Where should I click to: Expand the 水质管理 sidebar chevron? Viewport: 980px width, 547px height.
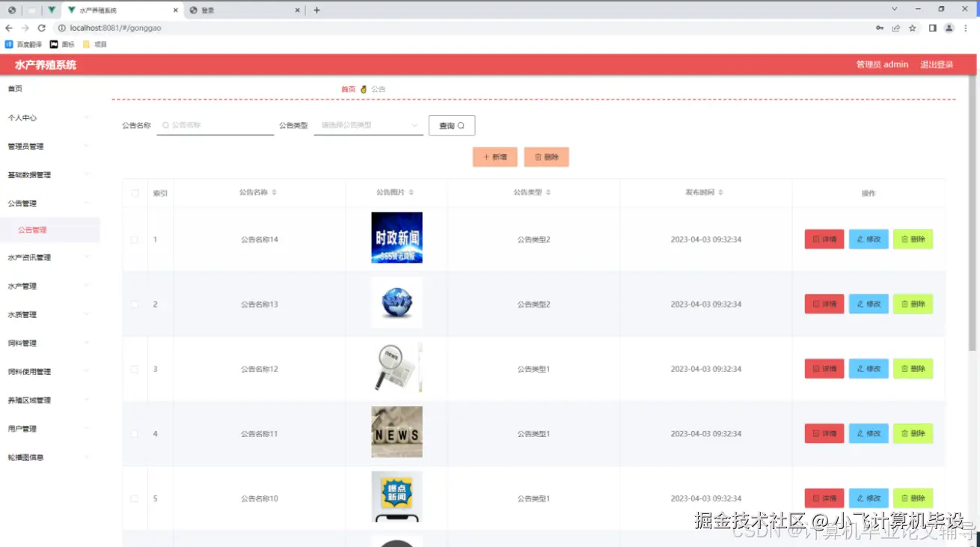[87, 314]
